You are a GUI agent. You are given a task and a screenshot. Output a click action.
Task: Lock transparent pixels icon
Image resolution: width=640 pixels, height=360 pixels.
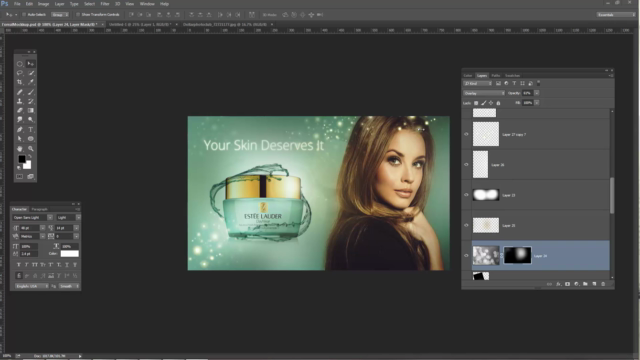(x=476, y=103)
